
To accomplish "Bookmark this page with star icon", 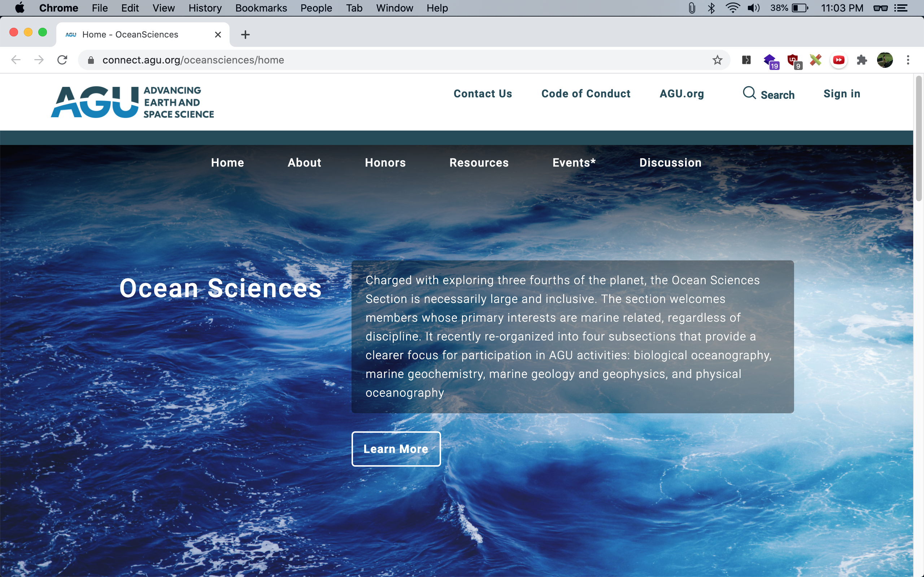I will tap(717, 60).
